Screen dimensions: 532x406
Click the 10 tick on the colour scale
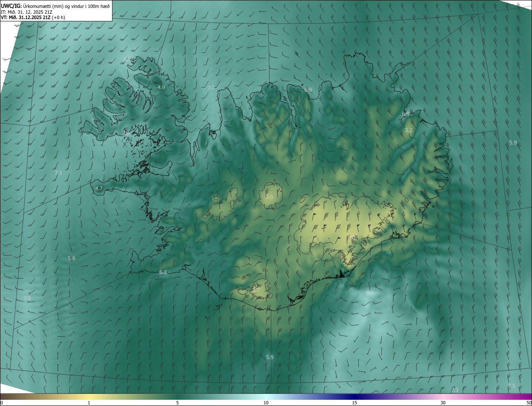click(x=266, y=403)
